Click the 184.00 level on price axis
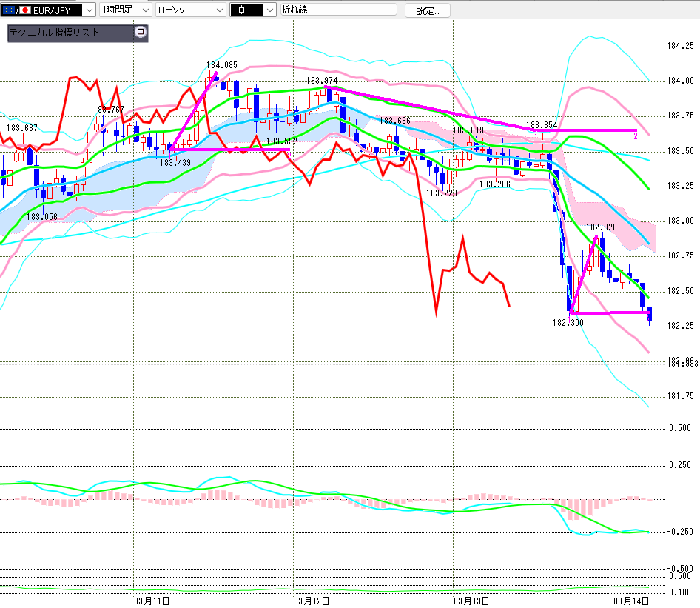 click(680, 81)
